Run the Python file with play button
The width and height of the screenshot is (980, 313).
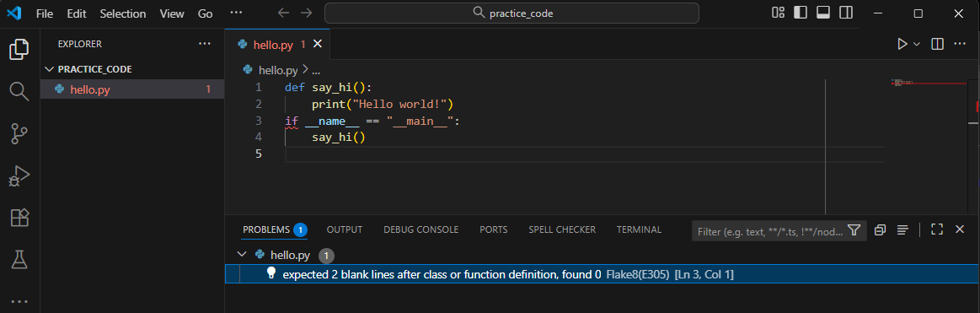(902, 44)
